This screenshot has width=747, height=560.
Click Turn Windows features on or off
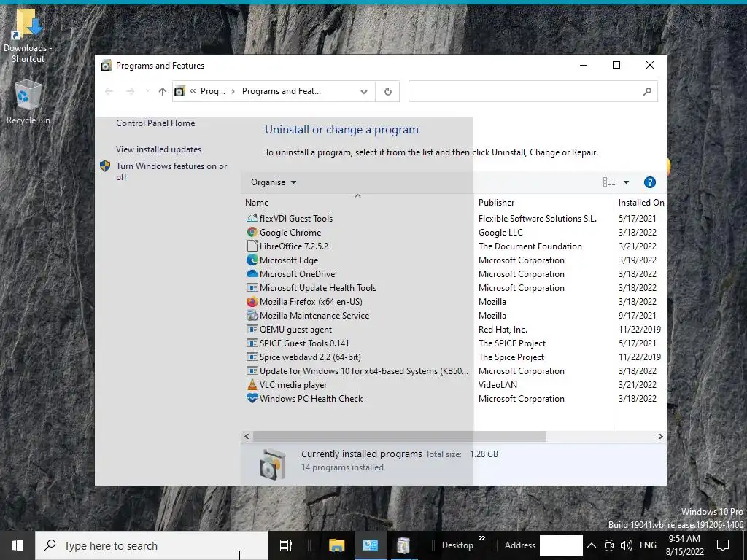[x=171, y=171]
